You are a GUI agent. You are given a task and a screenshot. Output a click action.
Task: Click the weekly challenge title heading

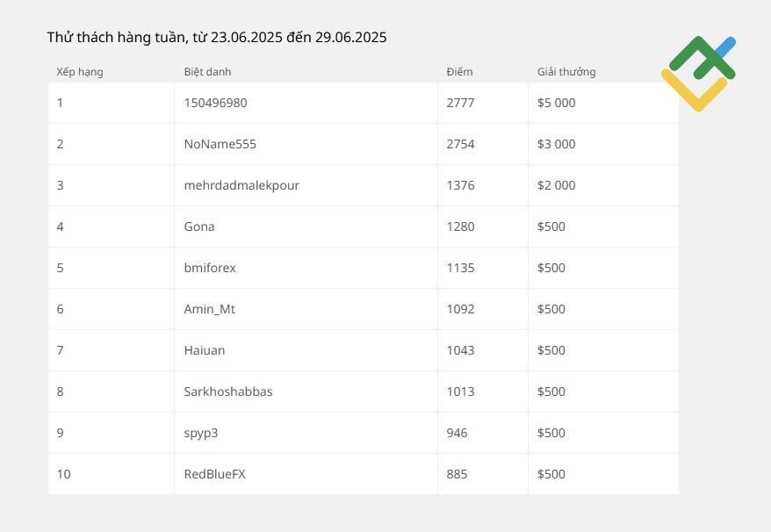(217, 38)
